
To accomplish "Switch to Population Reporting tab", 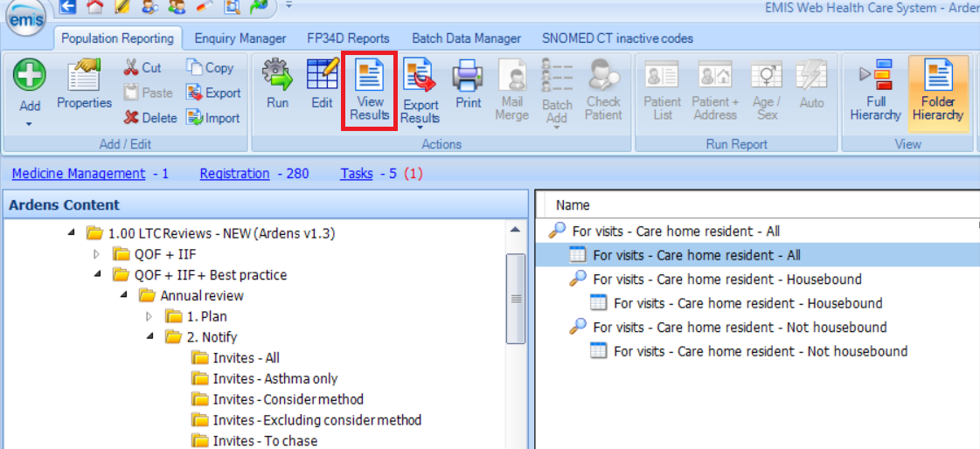I will [x=117, y=38].
